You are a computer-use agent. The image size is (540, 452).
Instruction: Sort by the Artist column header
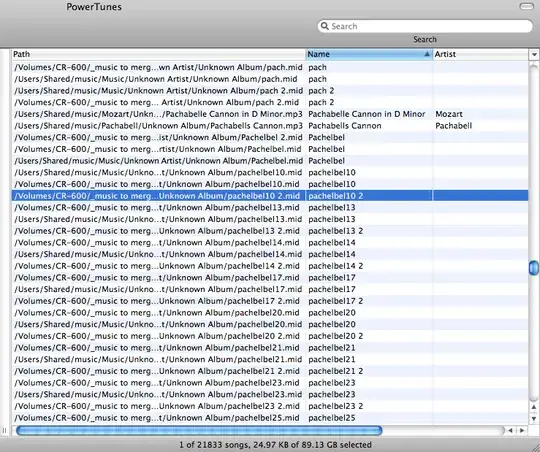pos(480,54)
